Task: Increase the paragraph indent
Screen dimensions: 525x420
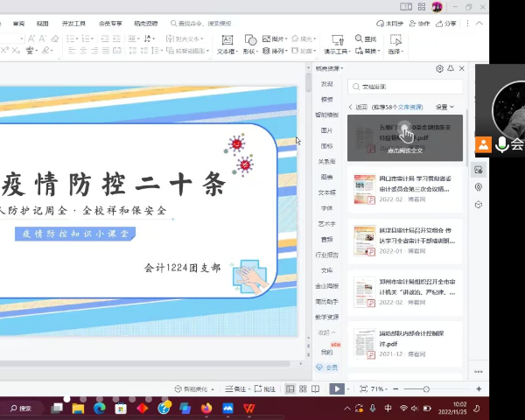Action: [x=116, y=38]
